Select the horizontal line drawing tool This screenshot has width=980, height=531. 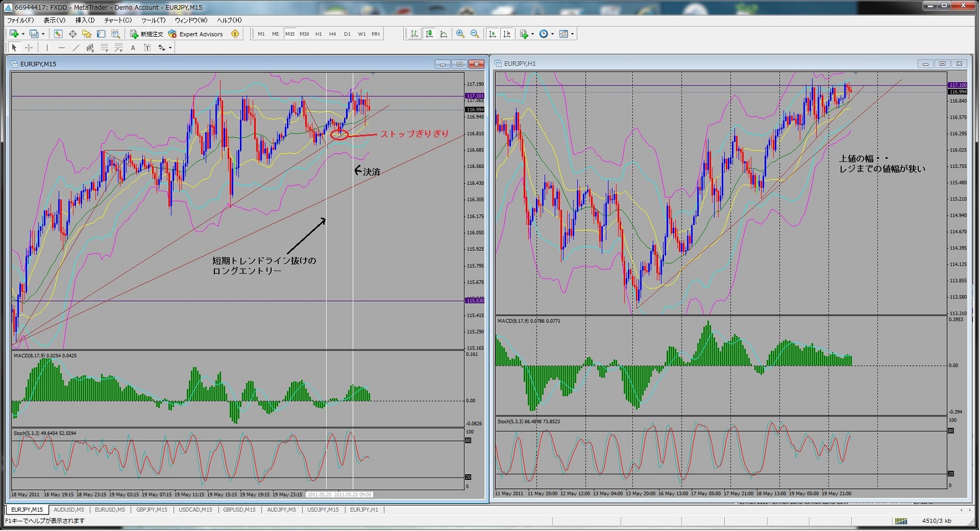[61, 48]
